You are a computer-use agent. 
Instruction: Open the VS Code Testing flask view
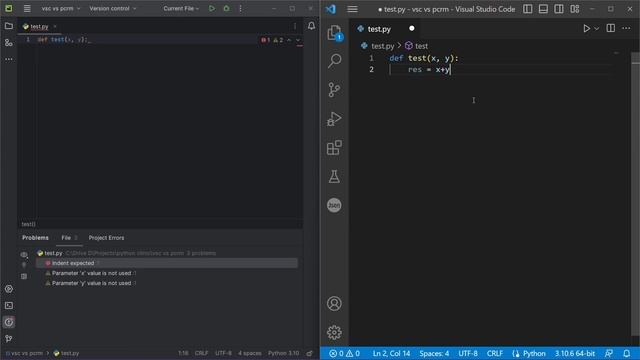[x=334, y=176]
